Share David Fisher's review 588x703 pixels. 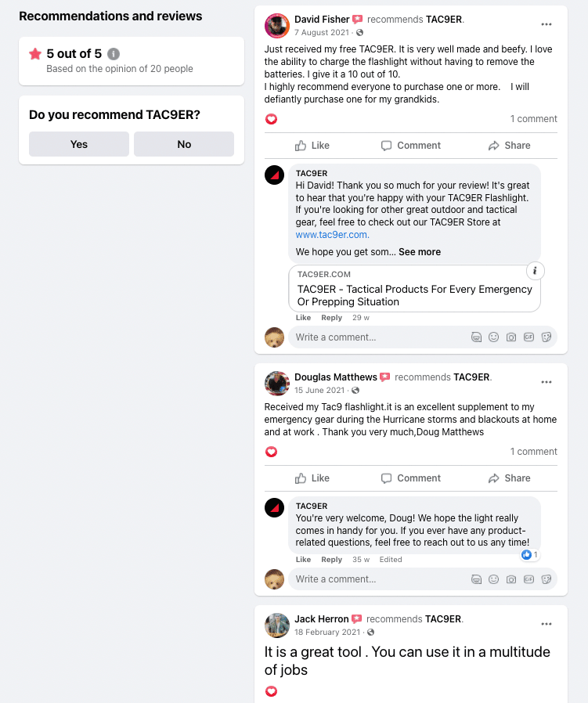pyautogui.click(x=509, y=146)
